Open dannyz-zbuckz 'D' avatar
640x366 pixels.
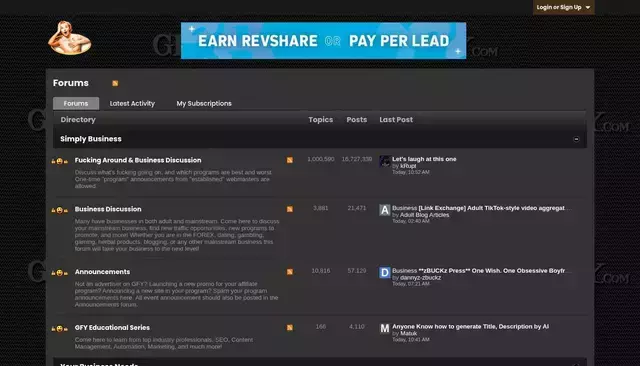[384, 273]
